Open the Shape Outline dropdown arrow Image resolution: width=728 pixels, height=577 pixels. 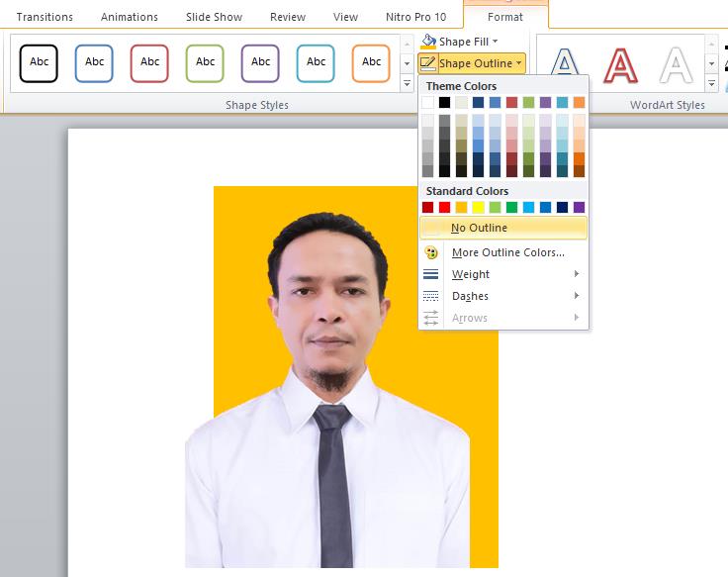pyautogui.click(x=519, y=63)
